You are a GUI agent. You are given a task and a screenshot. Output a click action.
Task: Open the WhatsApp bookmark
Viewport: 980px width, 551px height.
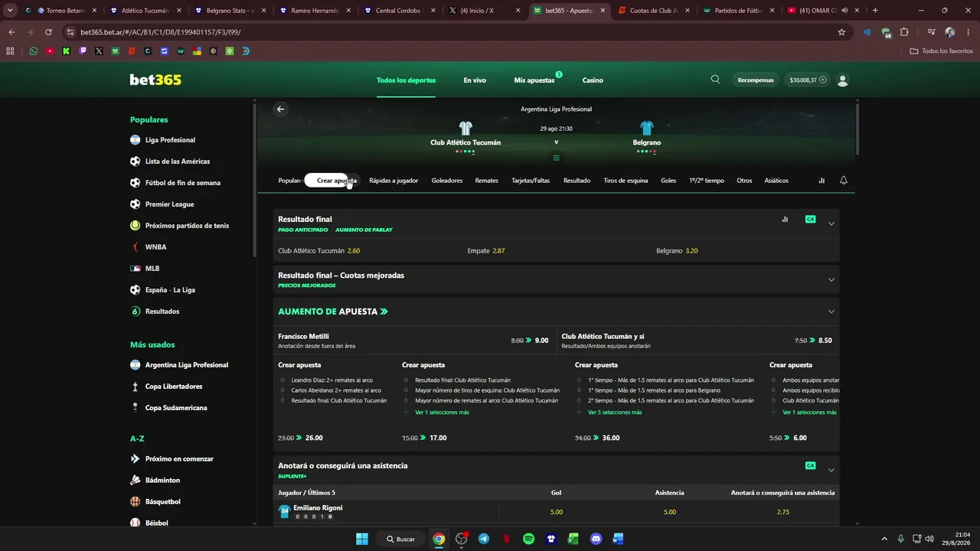tap(34, 51)
